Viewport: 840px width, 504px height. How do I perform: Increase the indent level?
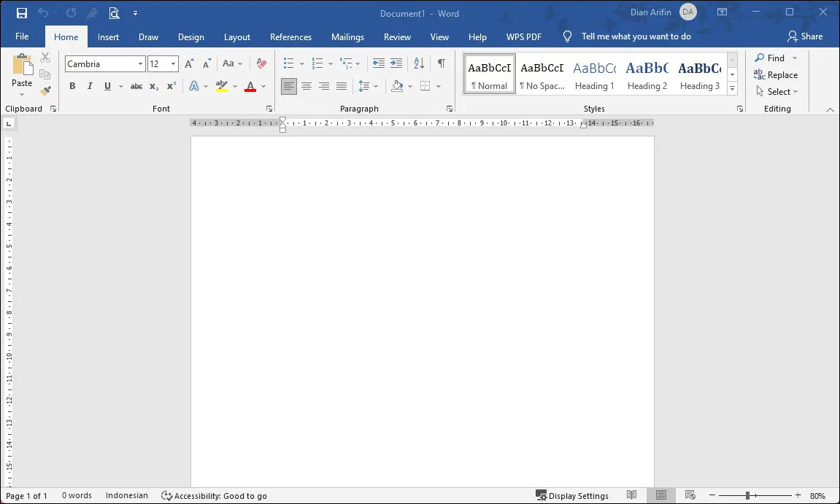[396, 63]
